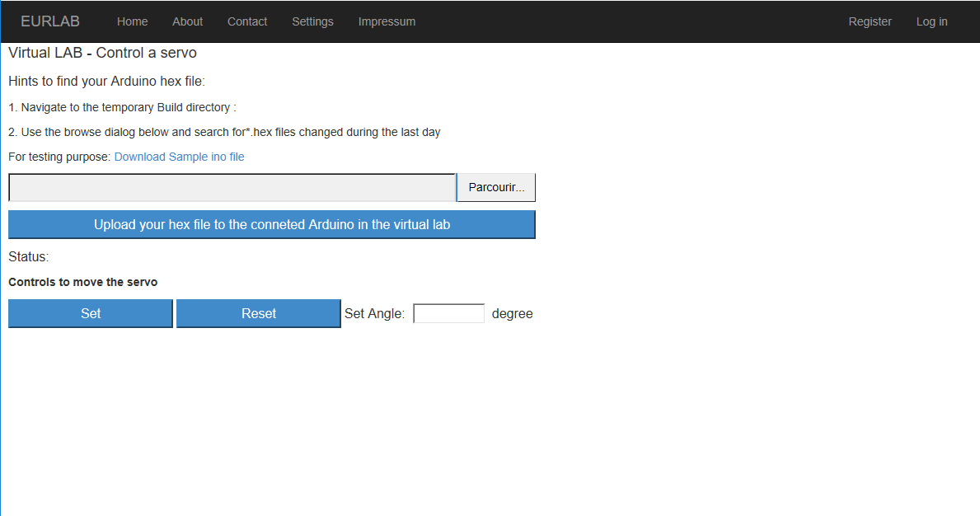Go to the Home page
This screenshot has width=980, height=516.
[132, 21]
